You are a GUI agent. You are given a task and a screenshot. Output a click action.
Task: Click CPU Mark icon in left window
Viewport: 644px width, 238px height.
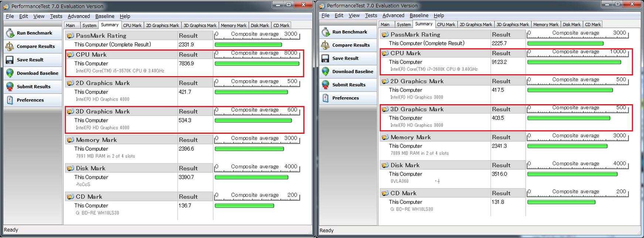tap(70, 54)
